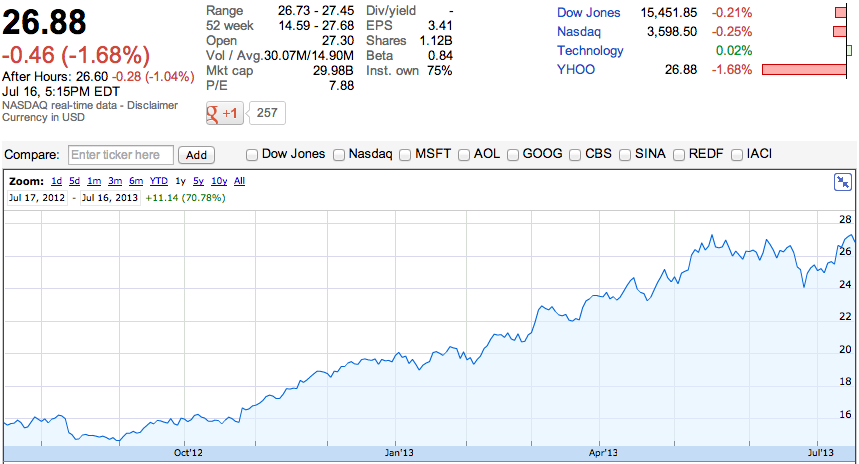
Task: Select the GOOG comparison checkbox
Action: click(x=513, y=155)
